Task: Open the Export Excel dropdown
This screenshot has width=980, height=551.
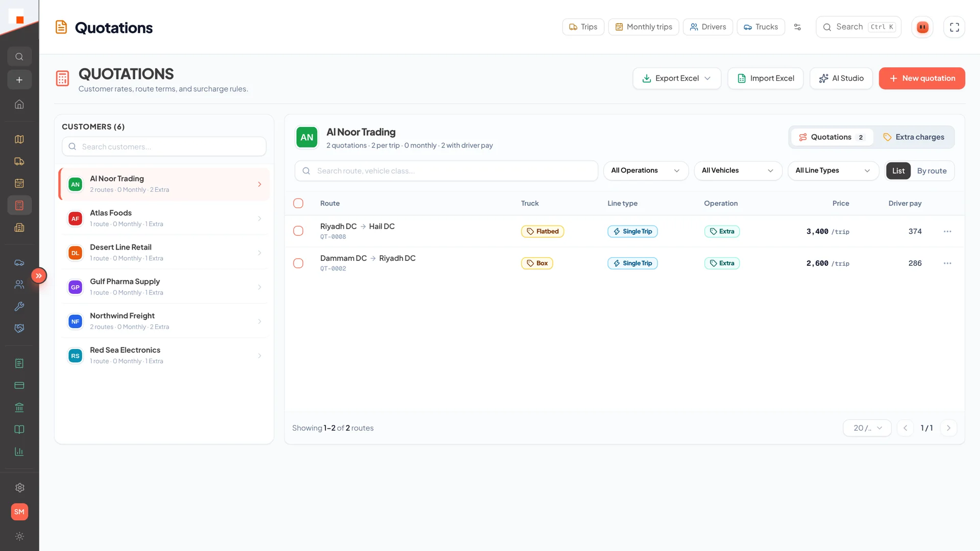Action: [x=677, y=79]
